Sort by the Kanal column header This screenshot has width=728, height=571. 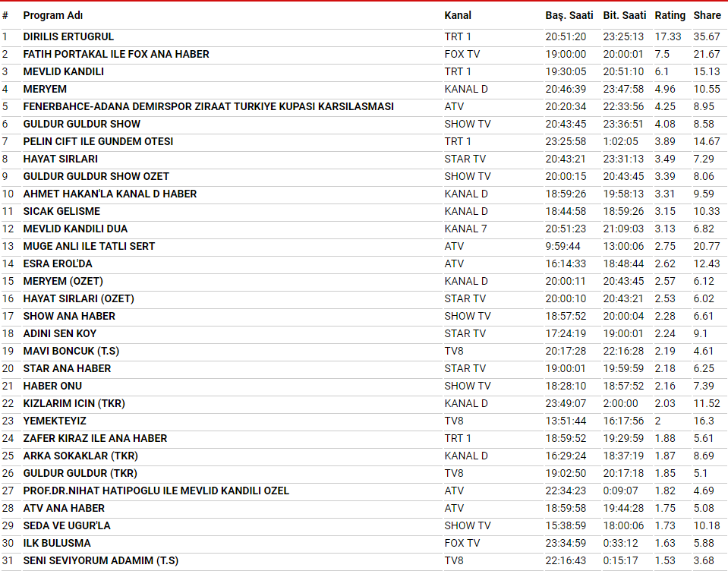pos(458,15)
